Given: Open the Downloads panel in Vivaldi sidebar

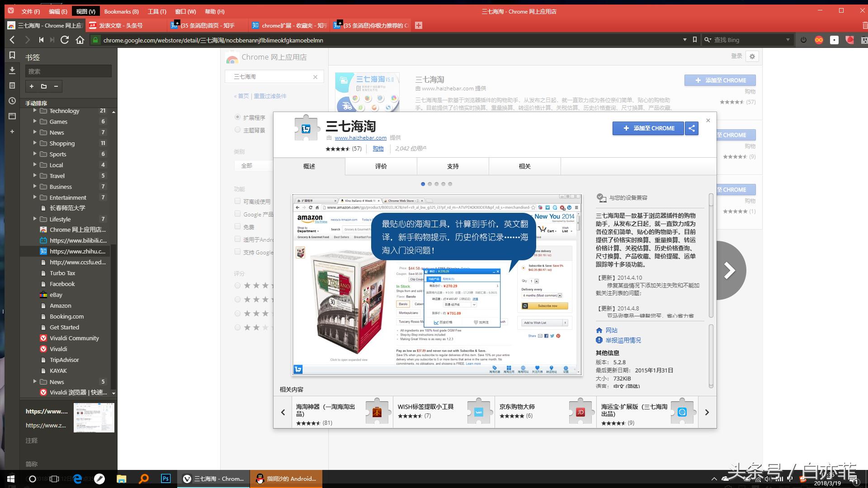Looking at the screenshot, I should (x=13, y=71).
